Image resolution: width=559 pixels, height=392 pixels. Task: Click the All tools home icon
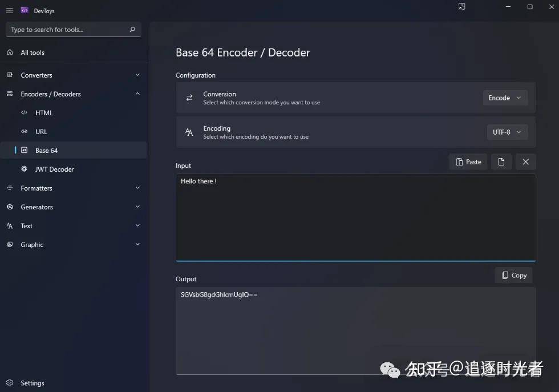10,52
